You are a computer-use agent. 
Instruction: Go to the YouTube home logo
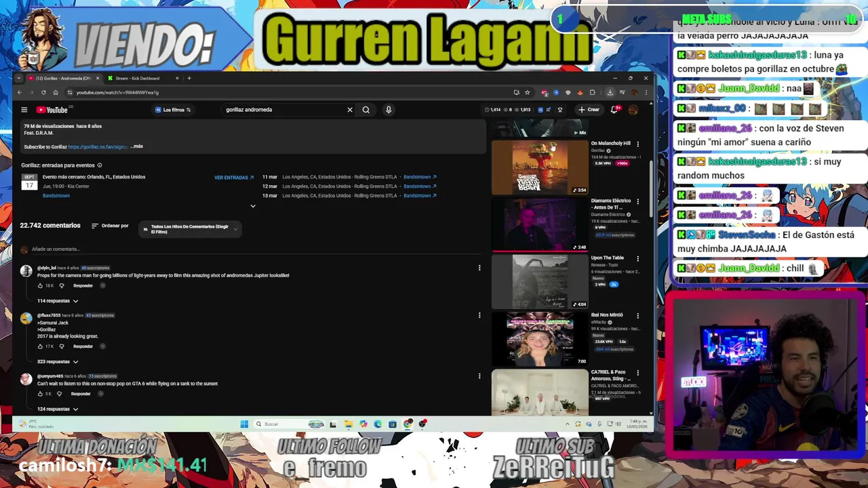[53, 110]
